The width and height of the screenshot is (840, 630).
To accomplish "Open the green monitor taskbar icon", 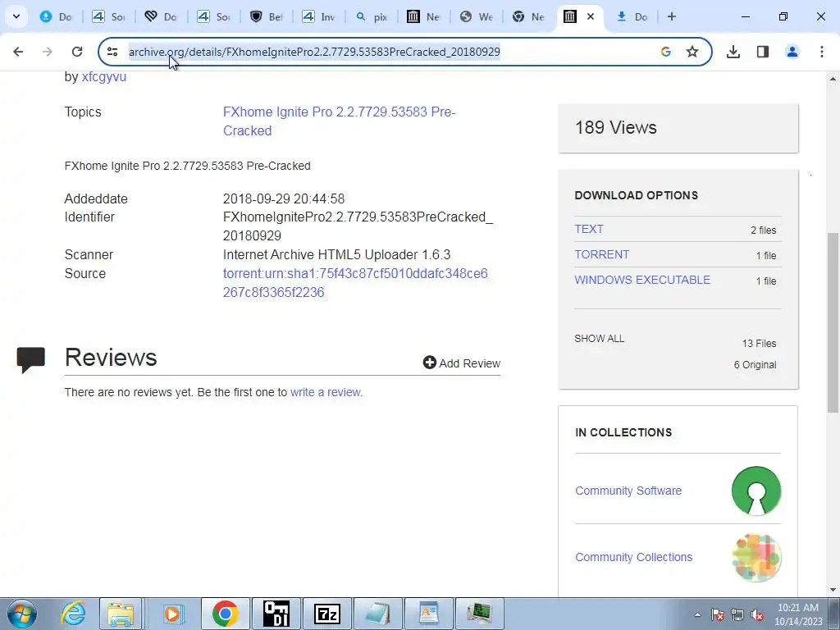I will pyautogui.click(x=479, y=614).
